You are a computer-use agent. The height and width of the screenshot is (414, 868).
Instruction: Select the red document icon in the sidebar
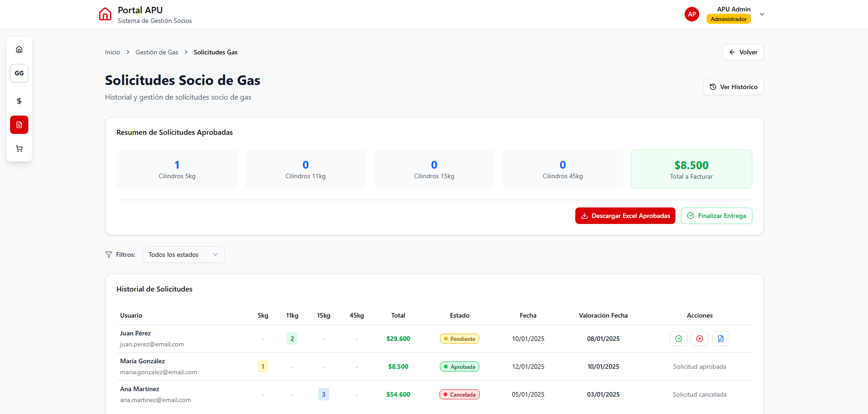tap(19, 124)
